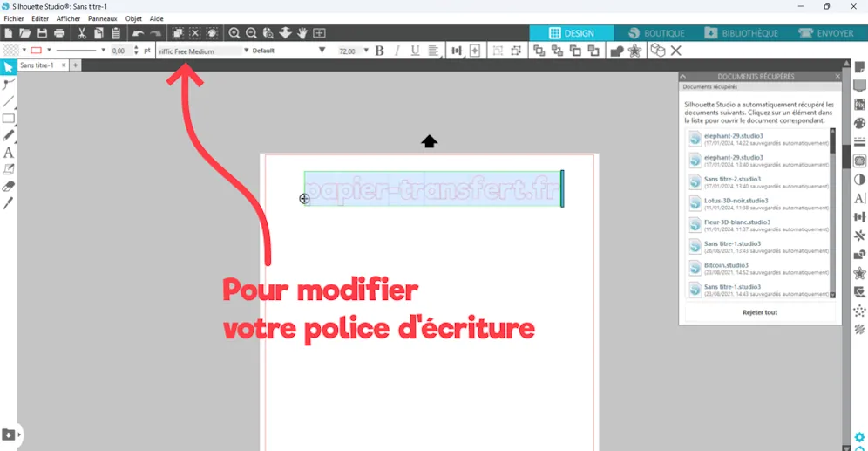868x451 pixels.
Task: Click the Delete X icon in toolbar
Action: 676,51
